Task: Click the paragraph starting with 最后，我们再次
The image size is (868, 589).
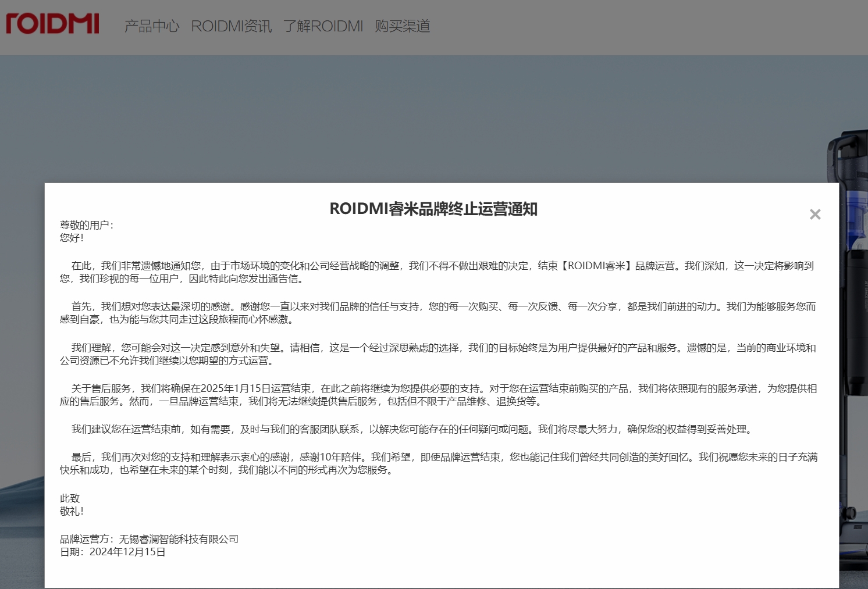Action: point(439,463)
